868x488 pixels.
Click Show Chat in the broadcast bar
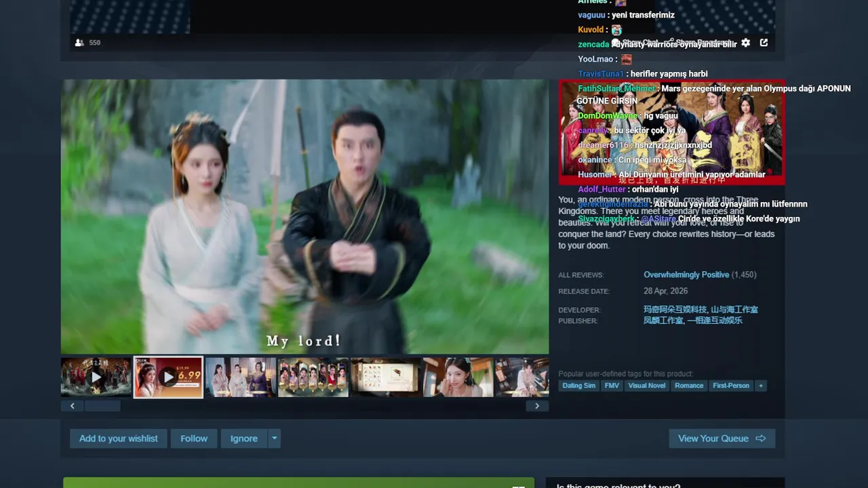point(635,43)
